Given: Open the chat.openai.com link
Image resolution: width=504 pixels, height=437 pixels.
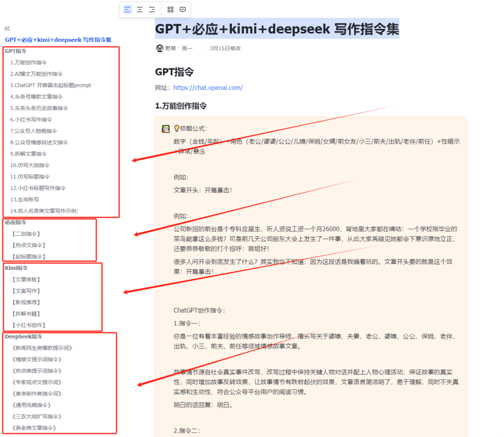Looking at the screenshot, I should (x=208, y=88).
